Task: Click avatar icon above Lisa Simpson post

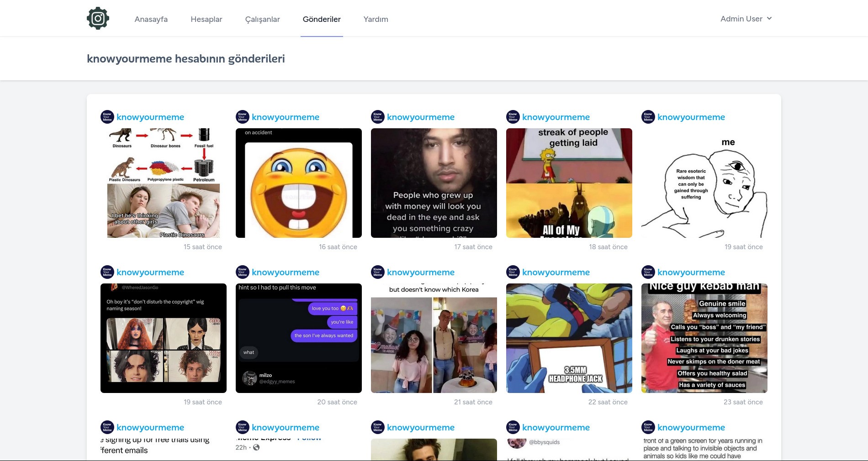Action: pyautogui.click(x=513, y=117)
